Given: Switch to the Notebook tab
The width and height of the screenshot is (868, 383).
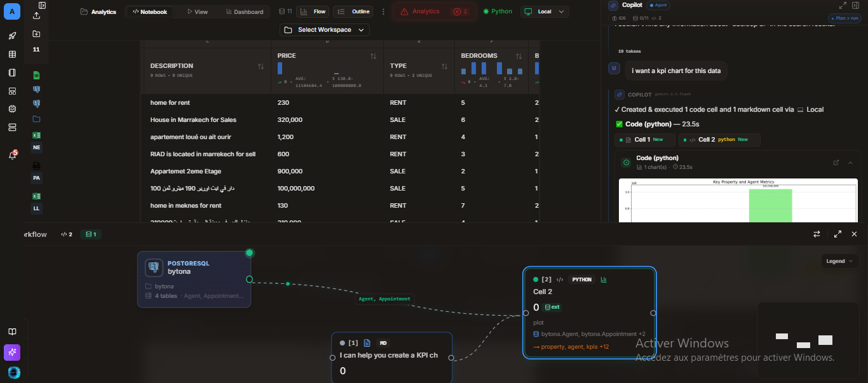Looking at the screenshot, I should 150,11.
